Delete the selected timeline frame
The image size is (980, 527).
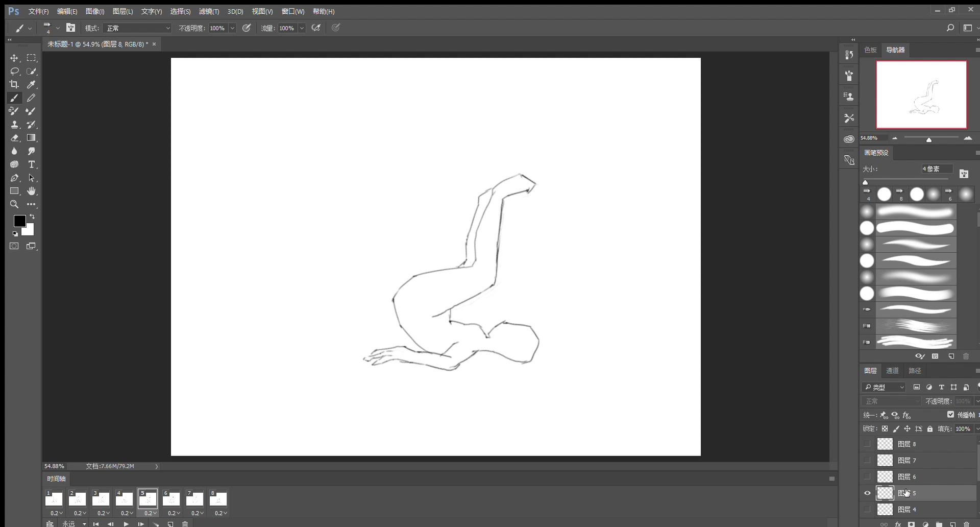pyautogui.click(x=185, y=524)
